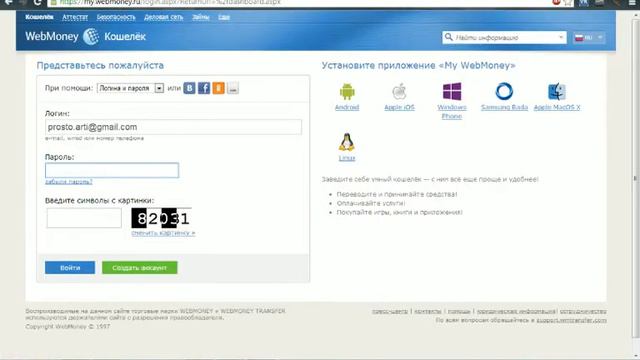Expand the search field dropdown arrow
640x360 pixels.
(561, 37)
